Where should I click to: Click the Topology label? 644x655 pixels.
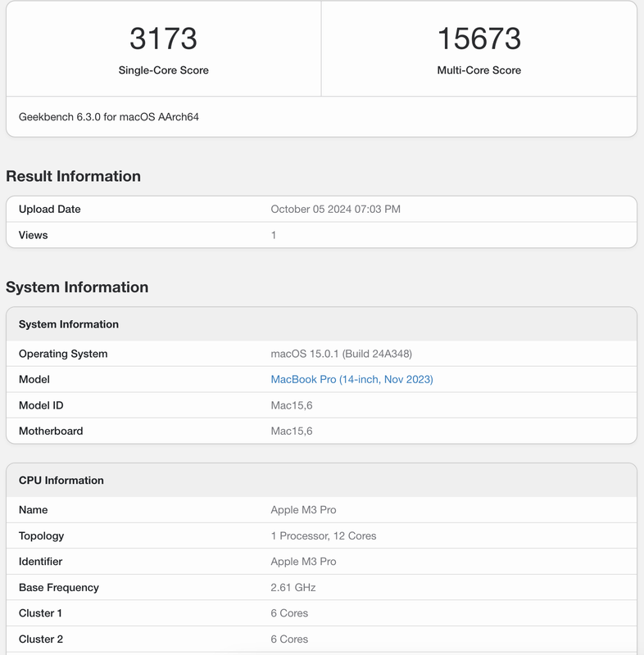(41, 536)
